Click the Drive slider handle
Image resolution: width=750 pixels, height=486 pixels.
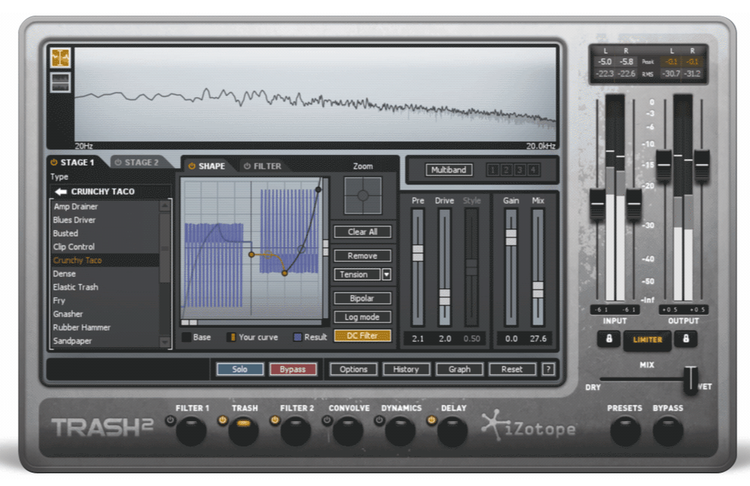tap(445, 297)
